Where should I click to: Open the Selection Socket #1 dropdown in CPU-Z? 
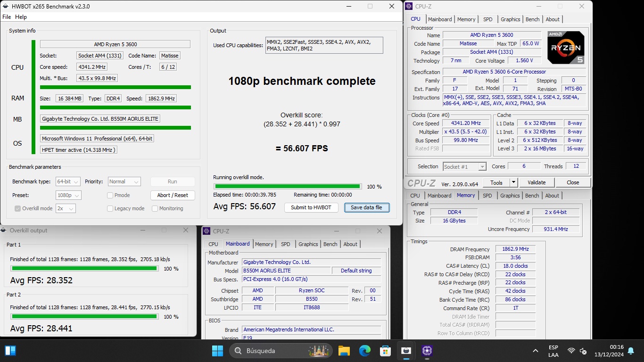[464, 166]
